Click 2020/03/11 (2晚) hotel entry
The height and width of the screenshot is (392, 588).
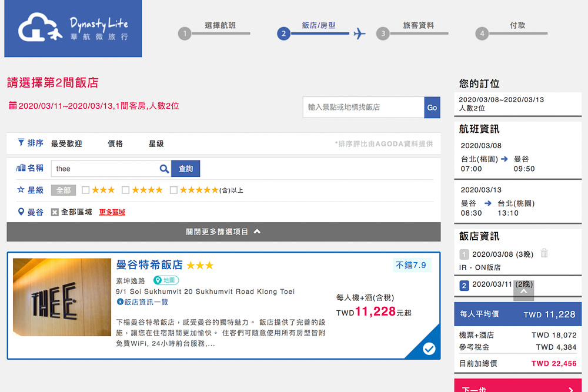pyautogui.click(x=503, y=284)
